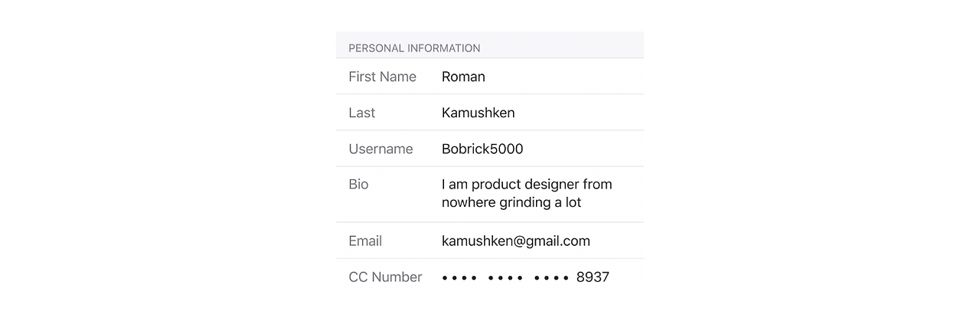Click the Username label
Screen dimensions: 980x331
[381, 149]
